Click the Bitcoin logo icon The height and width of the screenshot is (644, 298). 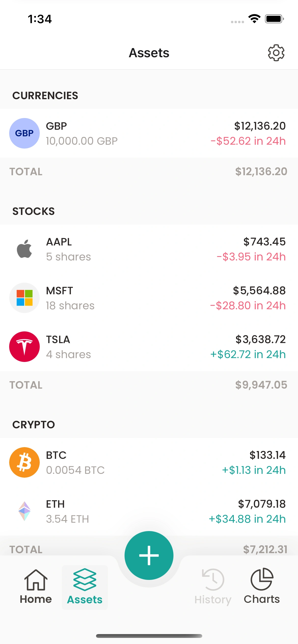click(x=24, y=462)
